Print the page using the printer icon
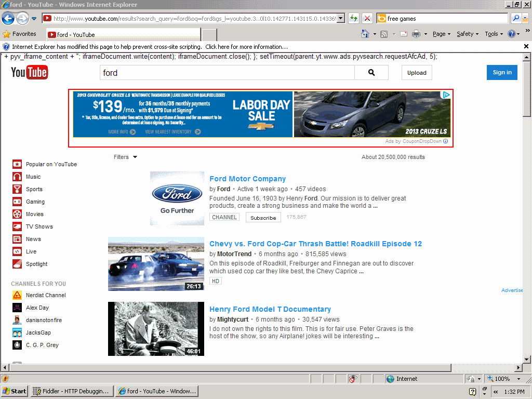Screen dimensions: 532x399 [x=416, y=34]
